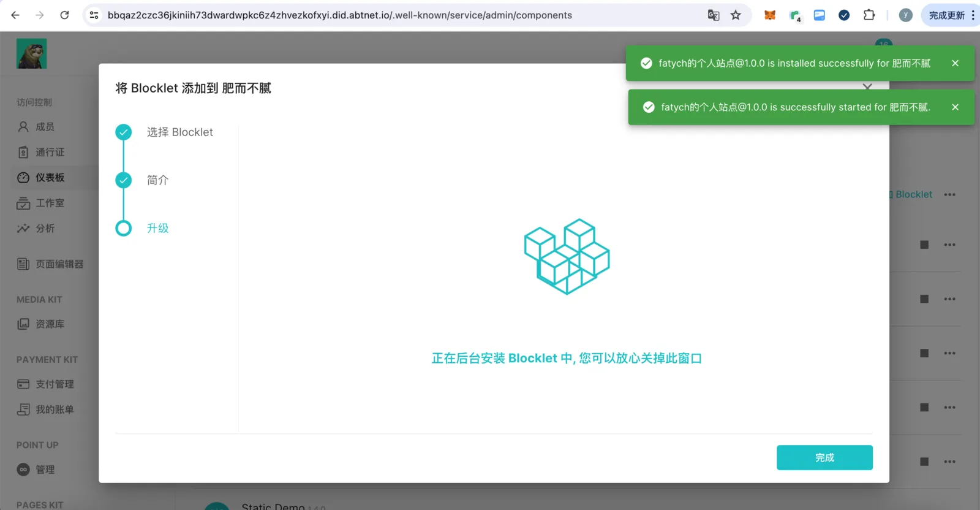Select the 简介 step

click(157, 180)
